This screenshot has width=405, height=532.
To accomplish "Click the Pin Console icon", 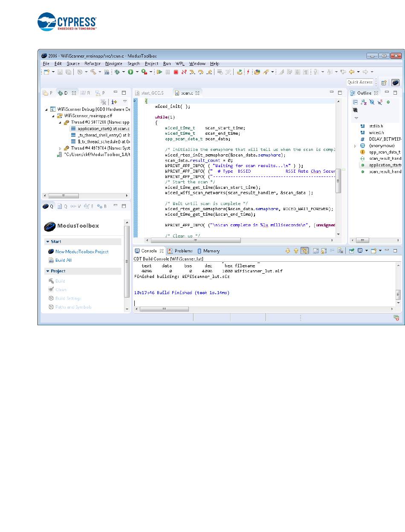I will point(352,251).
